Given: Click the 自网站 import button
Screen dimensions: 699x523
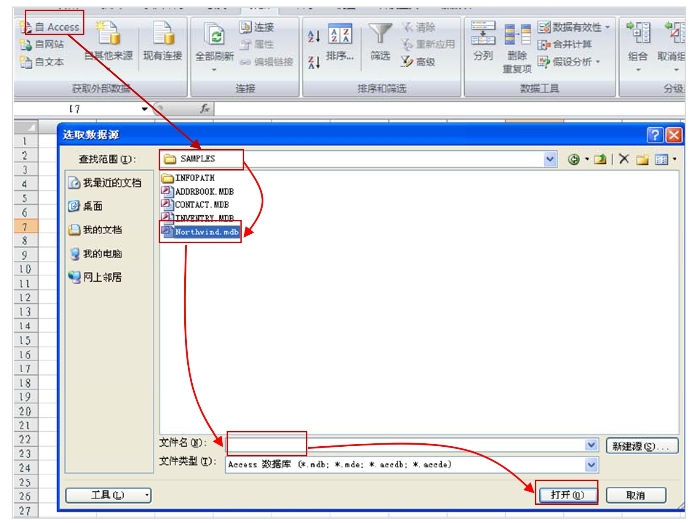Looking at the screenshot, I should tap(42, 44).
